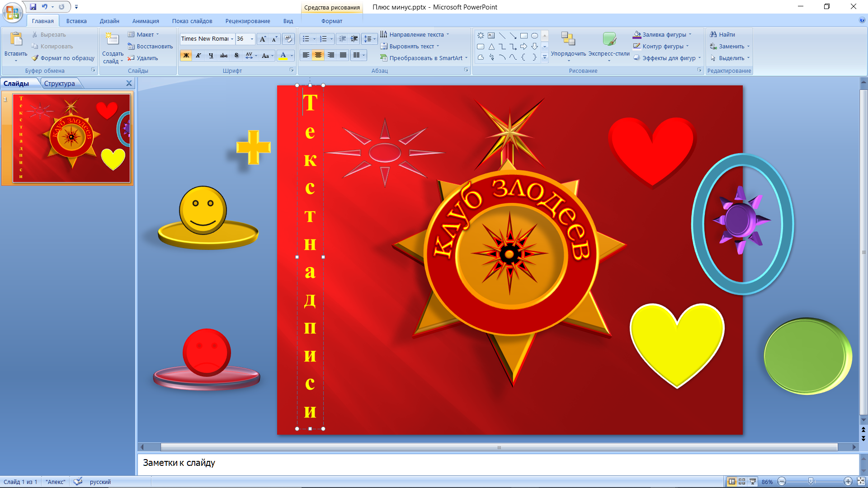The height and width of the screenshot is (488, 868).
Task: Expand the font size 36 dropdown
Action: pos(252,39)
